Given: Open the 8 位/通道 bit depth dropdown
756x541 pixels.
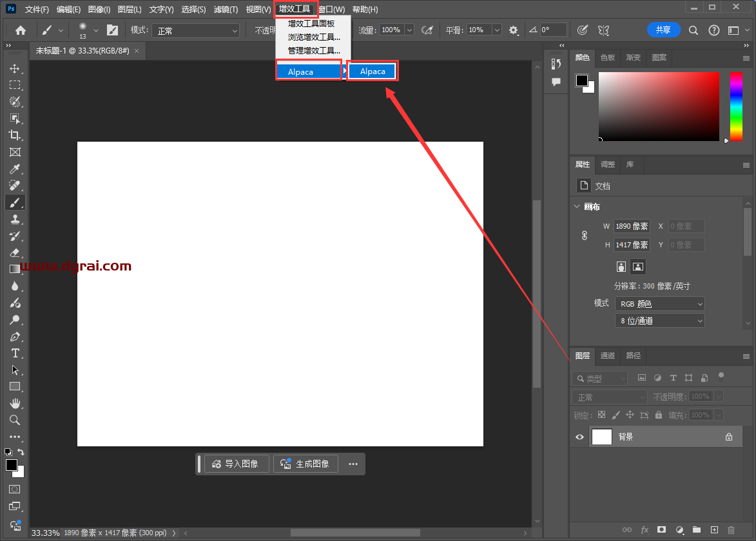Looking at the screenshot, I should (x=659, y=321).
